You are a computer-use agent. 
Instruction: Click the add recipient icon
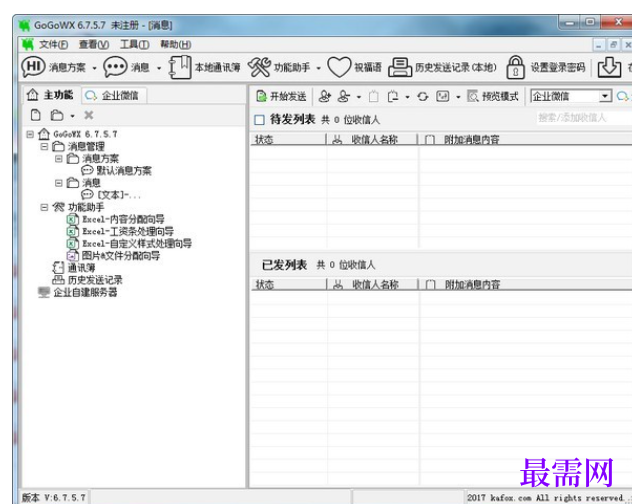(x=324, y=96)
